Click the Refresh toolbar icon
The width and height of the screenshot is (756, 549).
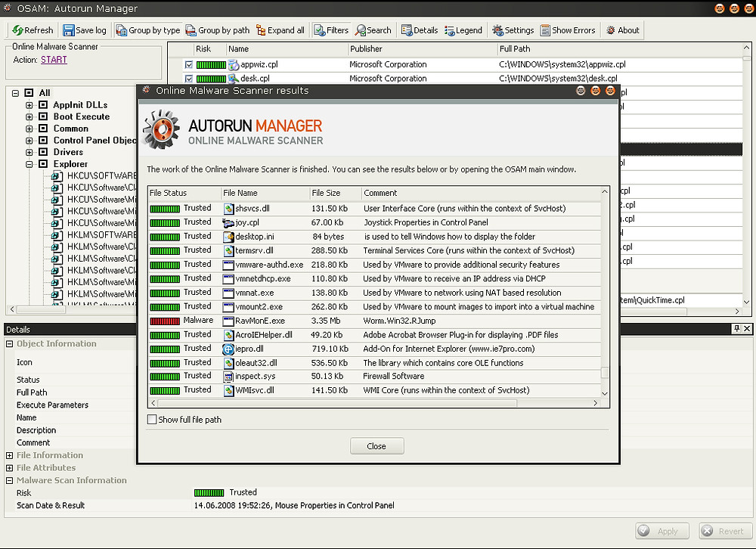click(18, 30)
